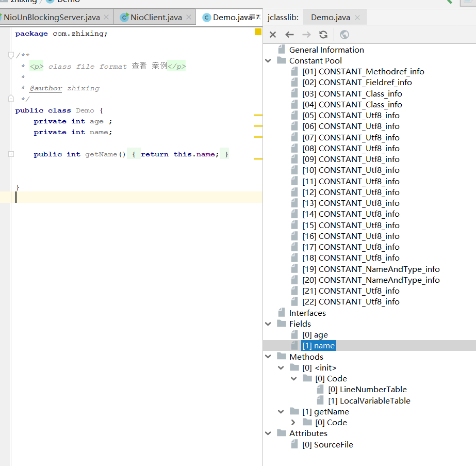Collapse the <init> [0] Code node
Viewport: 476px width, 466px height.
pos(293,379)
